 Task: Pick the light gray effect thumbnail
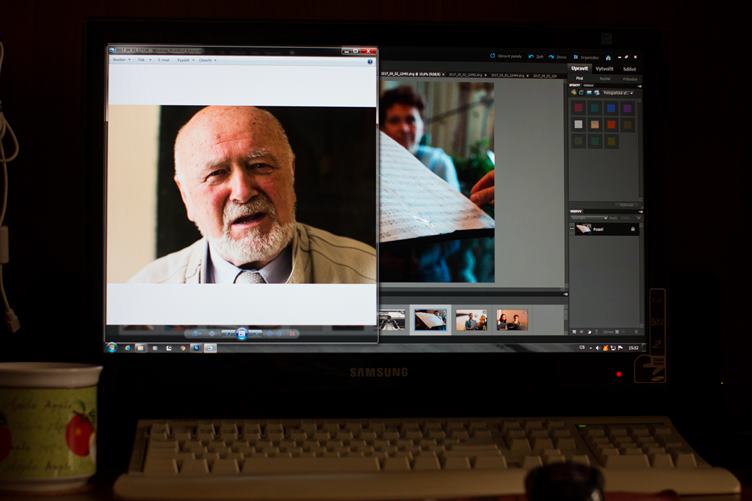click(x=579, y=125)
